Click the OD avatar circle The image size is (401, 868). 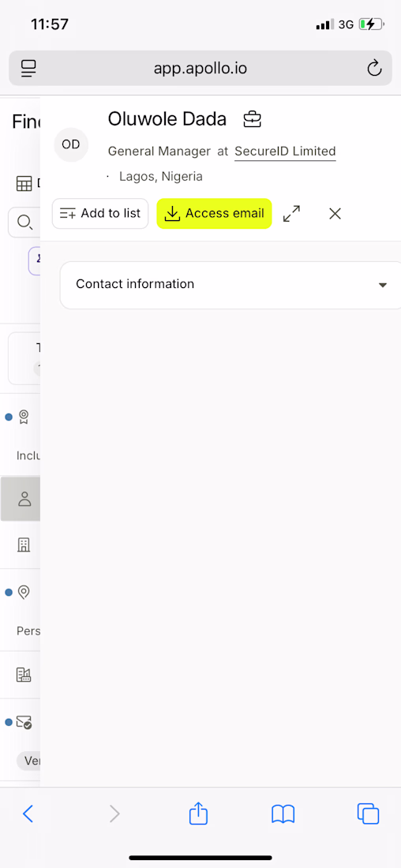click(x=71, y=144)
